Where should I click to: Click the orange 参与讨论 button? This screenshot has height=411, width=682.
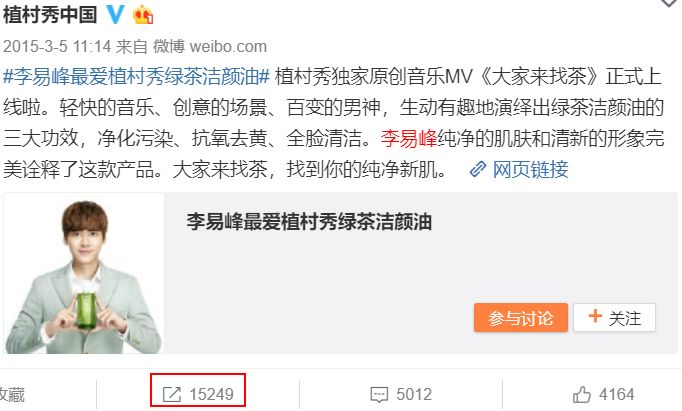click(521, 317)
